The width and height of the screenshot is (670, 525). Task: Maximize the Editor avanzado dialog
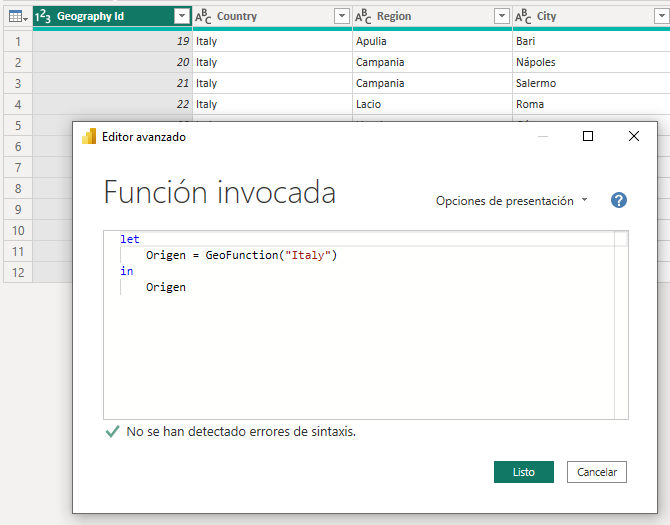(x=588, y=136)
